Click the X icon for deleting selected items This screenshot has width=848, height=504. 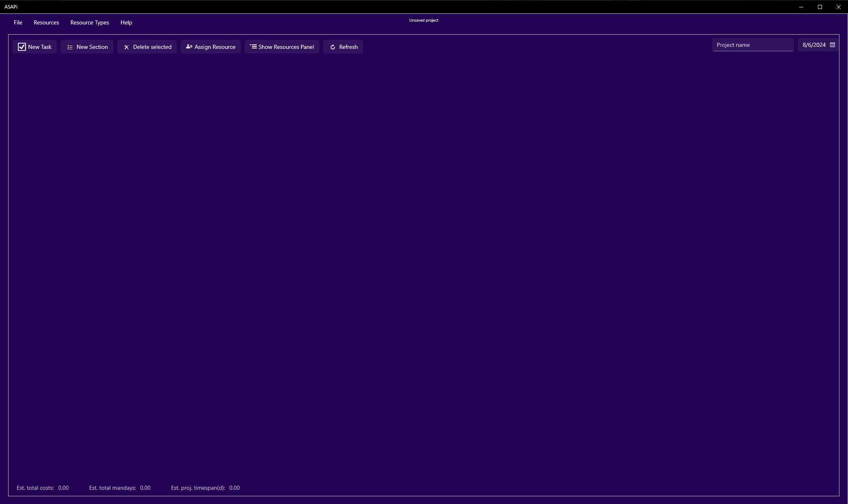[126, 47]
